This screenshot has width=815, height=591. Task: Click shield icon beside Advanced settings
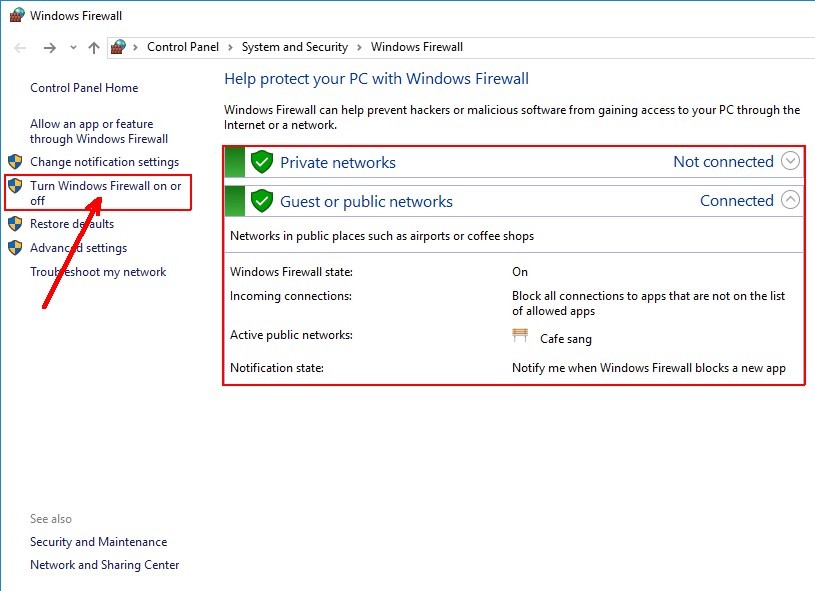[x=15, y=247]
